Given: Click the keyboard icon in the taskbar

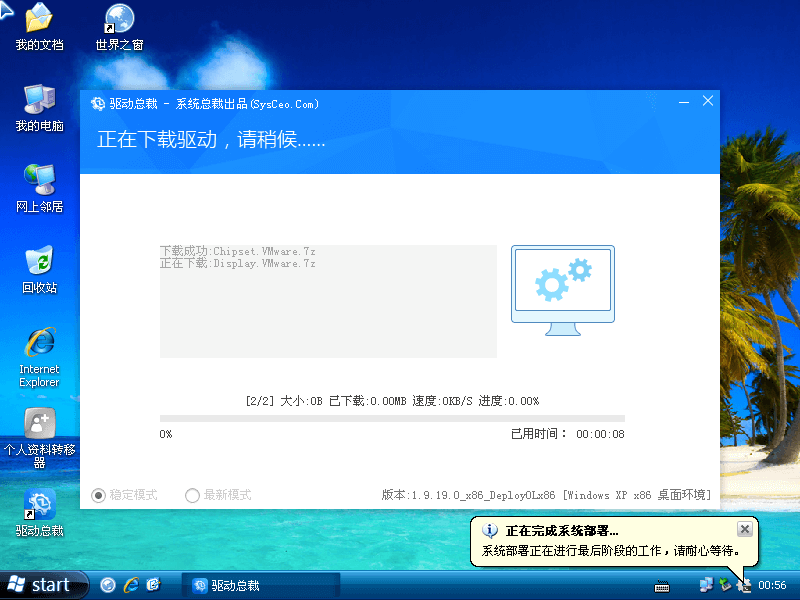Looking at the screenshot, I should (662, 586).
